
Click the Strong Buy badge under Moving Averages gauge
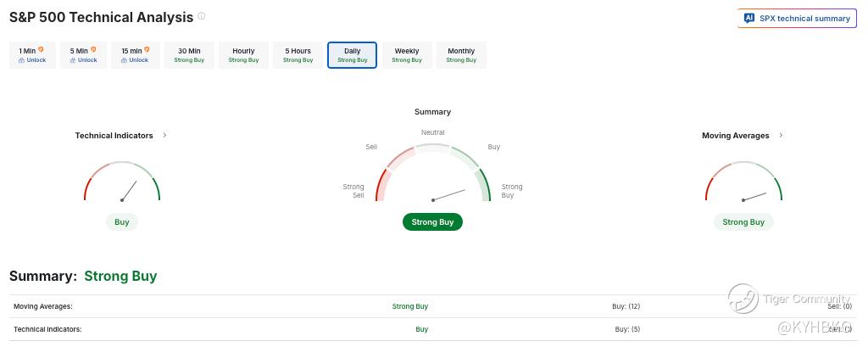[x=743, y=222]
